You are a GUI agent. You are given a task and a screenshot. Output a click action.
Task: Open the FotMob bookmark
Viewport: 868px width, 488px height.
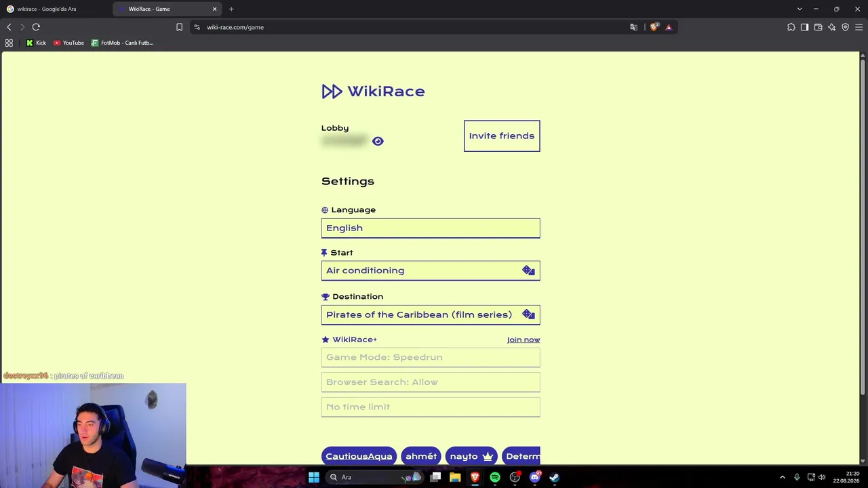click(123, 43)
